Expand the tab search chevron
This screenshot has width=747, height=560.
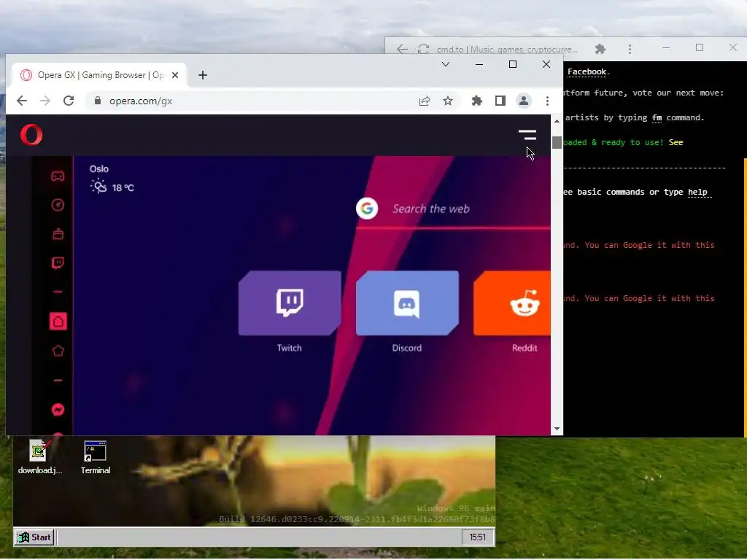click(x=446, y=64)
